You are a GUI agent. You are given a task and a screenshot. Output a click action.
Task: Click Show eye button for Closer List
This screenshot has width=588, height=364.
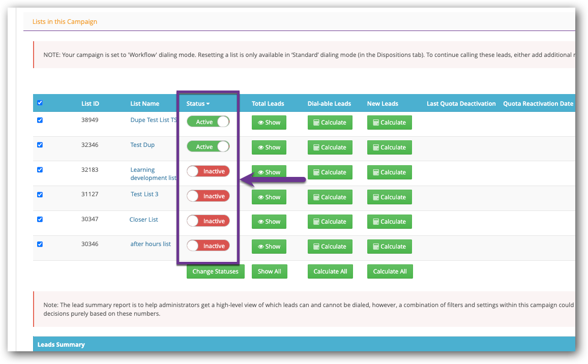tap(269, 222)
